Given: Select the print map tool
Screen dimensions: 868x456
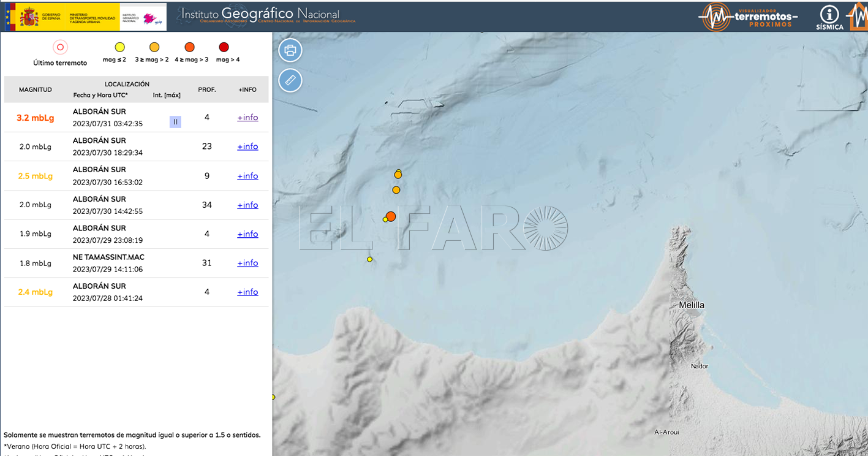Looking at the screenshot, I should (x=290, y=50).
